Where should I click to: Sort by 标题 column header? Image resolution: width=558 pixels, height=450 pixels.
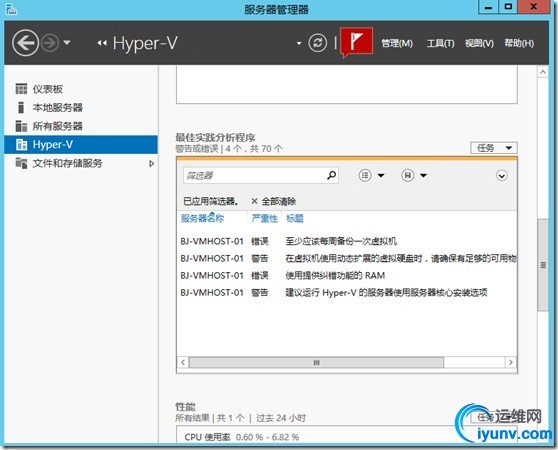point(295,218)
